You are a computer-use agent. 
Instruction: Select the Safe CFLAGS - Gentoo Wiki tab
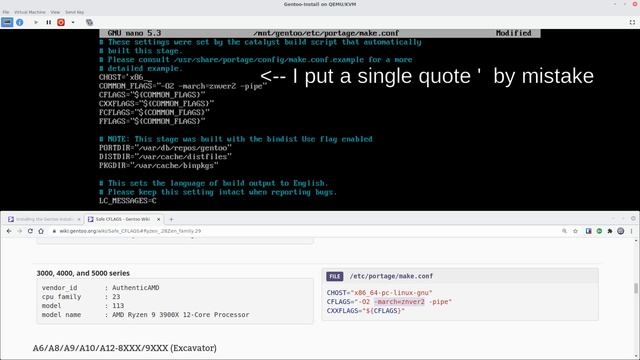pos(122,219)
